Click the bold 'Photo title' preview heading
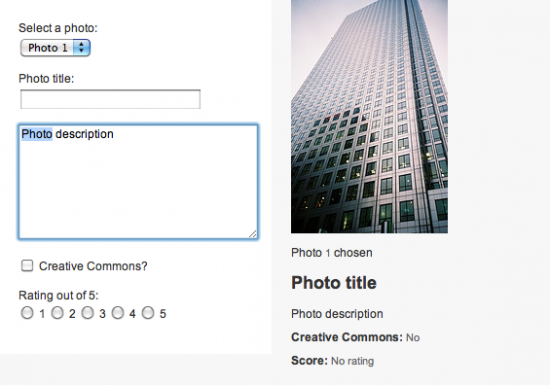This screenshot has height=386, width=550. pyautogui.click(x=334, y=282)
